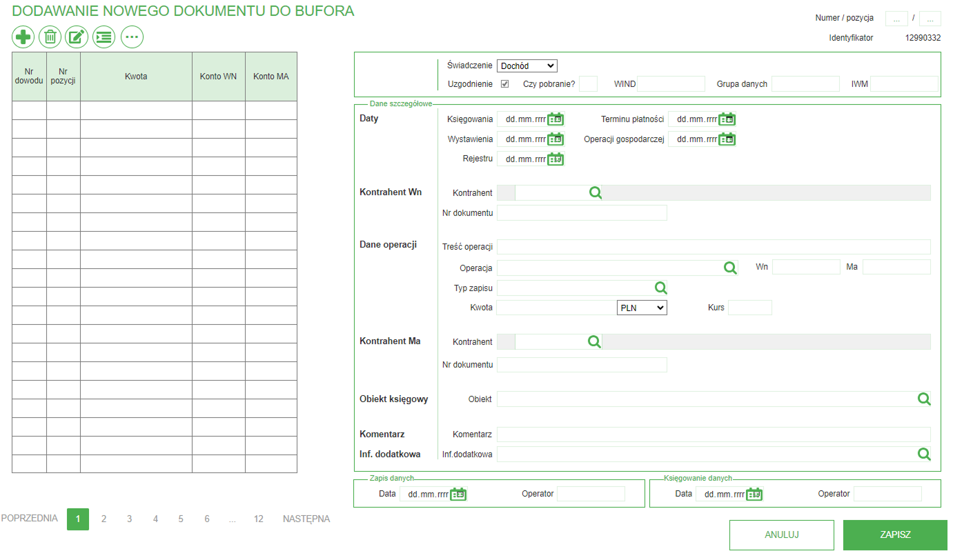This screenshot has width=973, height=560.
Task: Click search icon in Inf.dodatkowa field
Action: (x=923, y=454)
